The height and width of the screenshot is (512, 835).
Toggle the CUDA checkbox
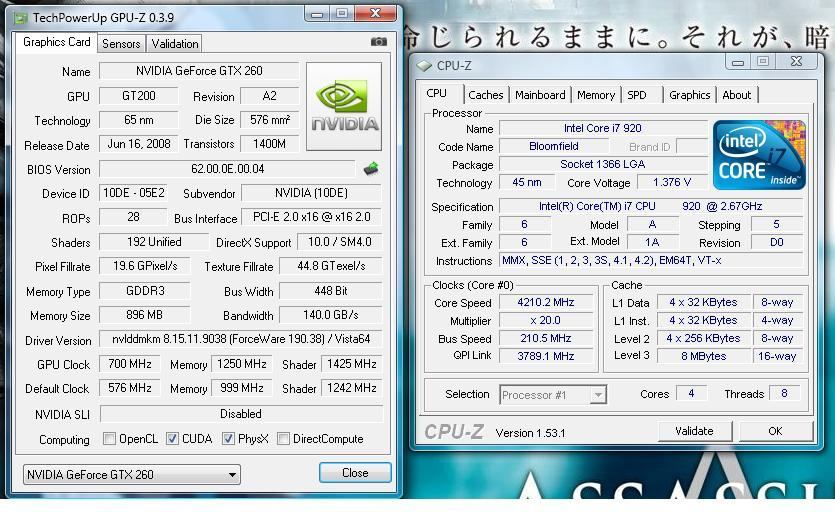click(172, 438)
